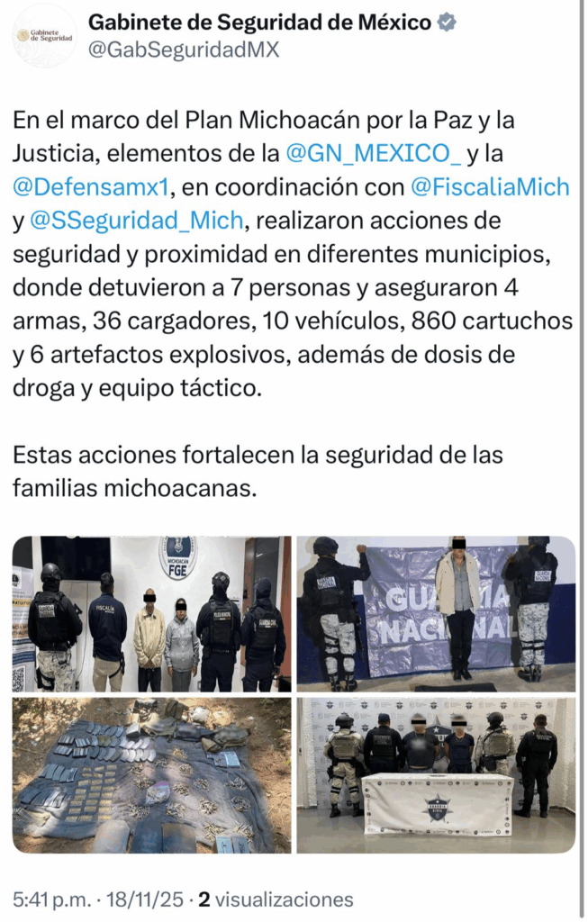Image resolution: width=588 pixels, height=922 pixels.
Task: Open the @SSeguridad_Mich mention
Action: [x=136, y=221]
